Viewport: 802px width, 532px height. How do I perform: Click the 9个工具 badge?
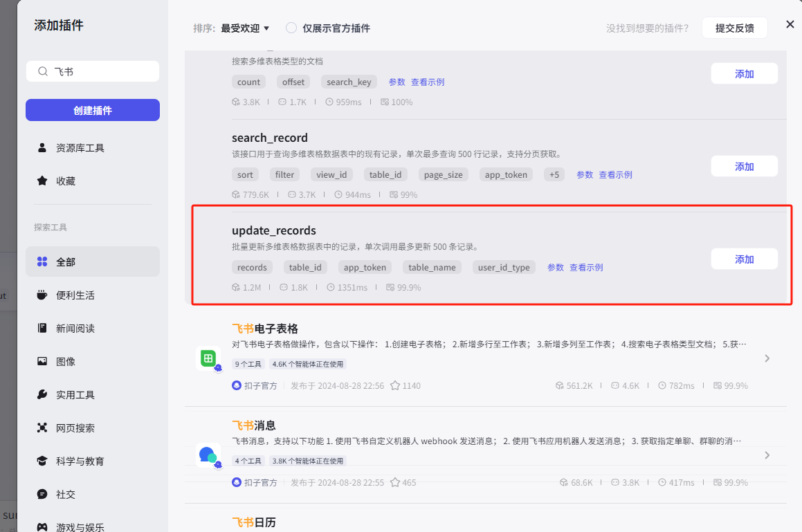point(248,364)
